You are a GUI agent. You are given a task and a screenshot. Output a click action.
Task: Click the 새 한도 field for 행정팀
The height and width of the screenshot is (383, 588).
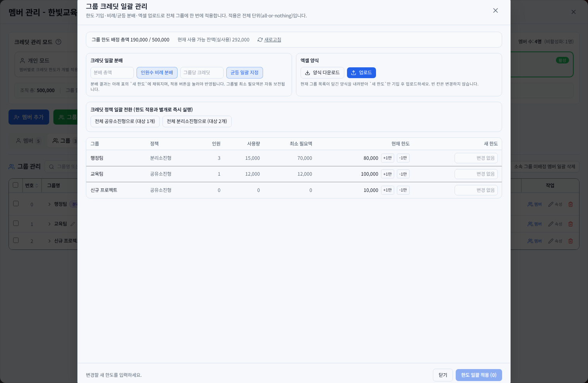[476, 158]
